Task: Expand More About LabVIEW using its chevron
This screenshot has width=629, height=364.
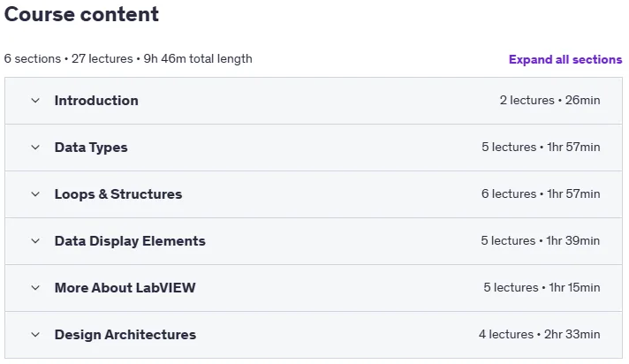Action: coord(35,288)
